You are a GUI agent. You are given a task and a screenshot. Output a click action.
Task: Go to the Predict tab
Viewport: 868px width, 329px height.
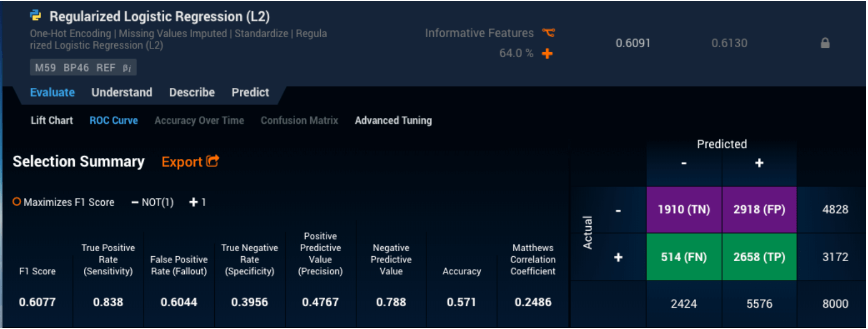tap(250, 93)
